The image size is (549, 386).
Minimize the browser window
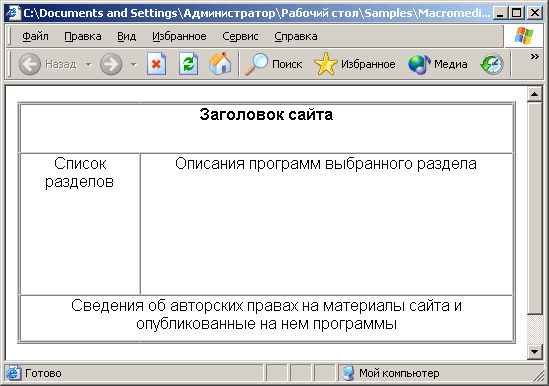[500, 13]
